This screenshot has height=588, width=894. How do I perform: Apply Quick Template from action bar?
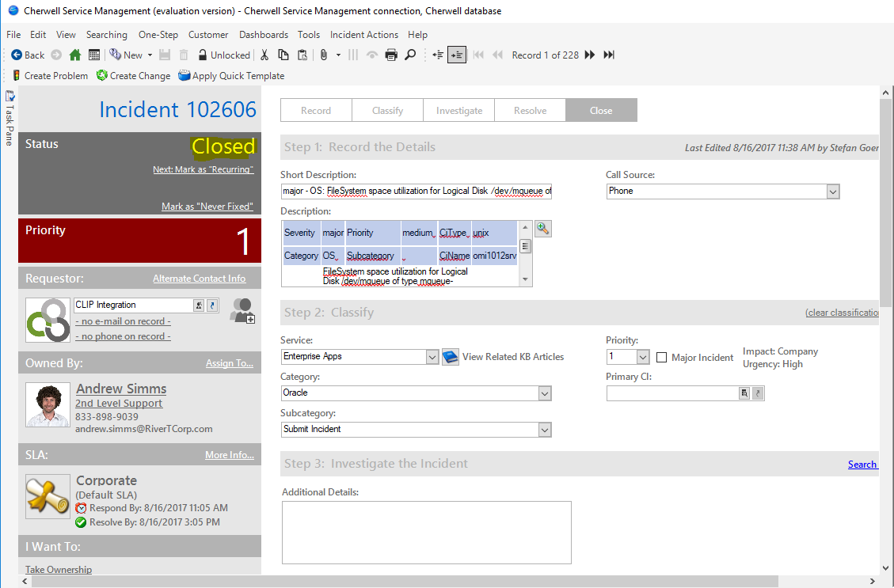[x=231, y=76]
